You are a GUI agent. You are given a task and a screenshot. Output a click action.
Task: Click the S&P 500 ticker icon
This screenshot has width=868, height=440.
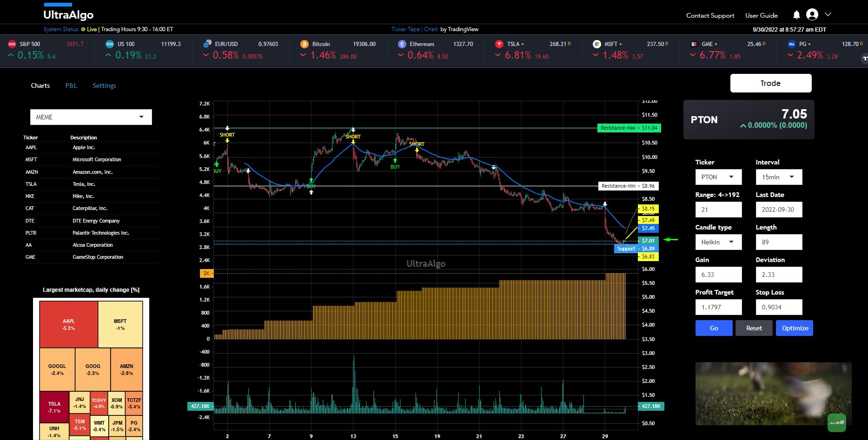12,44
